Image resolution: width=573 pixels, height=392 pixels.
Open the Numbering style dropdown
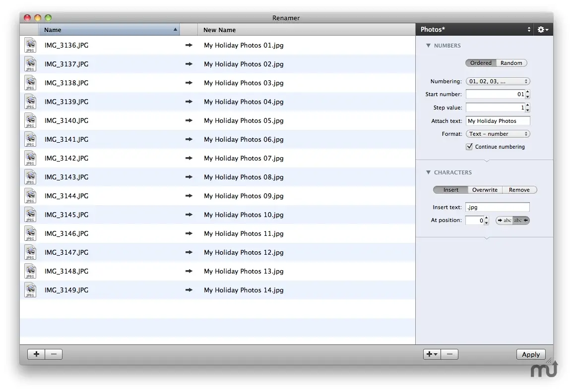[x=498, y=81]
